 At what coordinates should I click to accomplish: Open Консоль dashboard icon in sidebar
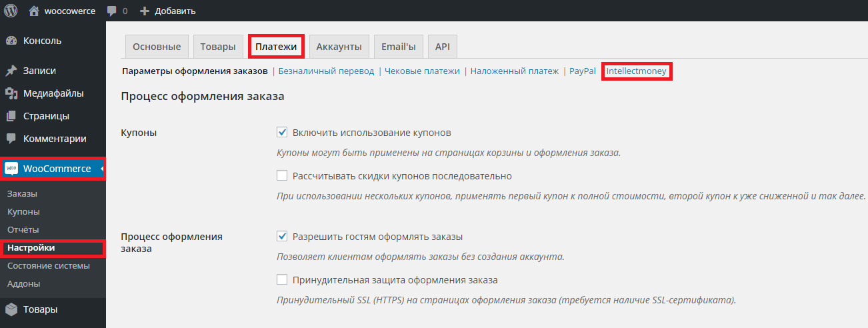pos(11,41)
